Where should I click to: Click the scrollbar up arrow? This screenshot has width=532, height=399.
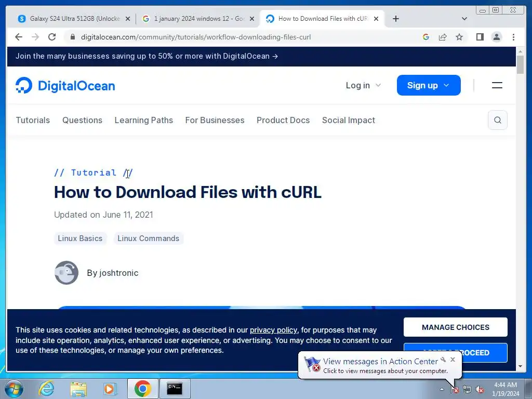520,51
